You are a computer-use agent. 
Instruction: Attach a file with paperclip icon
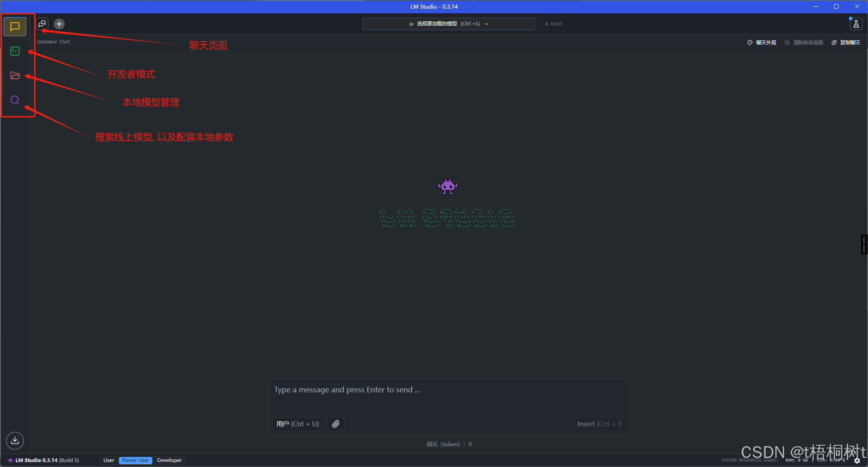coord(336,424)
